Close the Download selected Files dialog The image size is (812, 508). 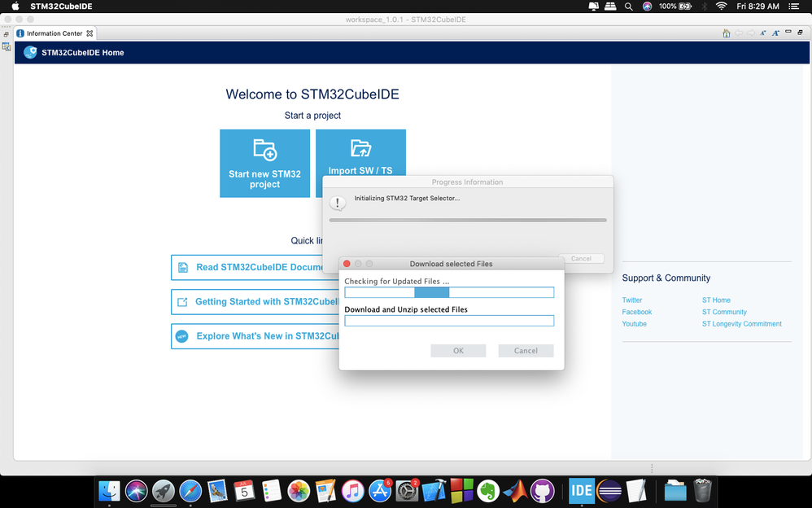point(347,264)
